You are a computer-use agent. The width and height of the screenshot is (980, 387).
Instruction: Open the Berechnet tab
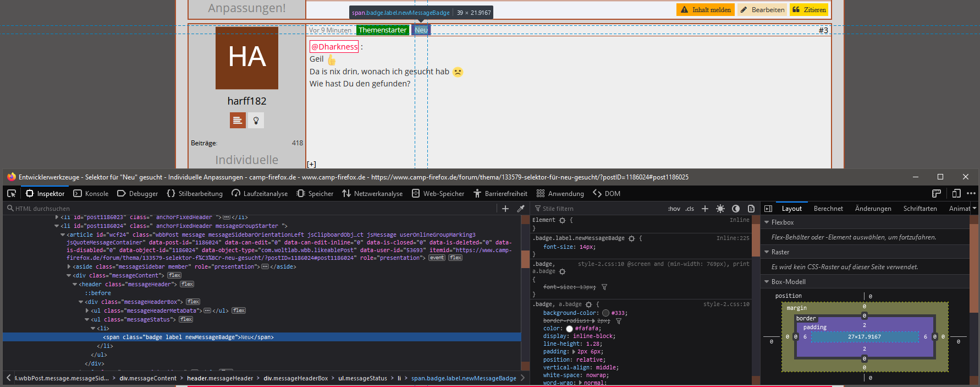[828, 209]
